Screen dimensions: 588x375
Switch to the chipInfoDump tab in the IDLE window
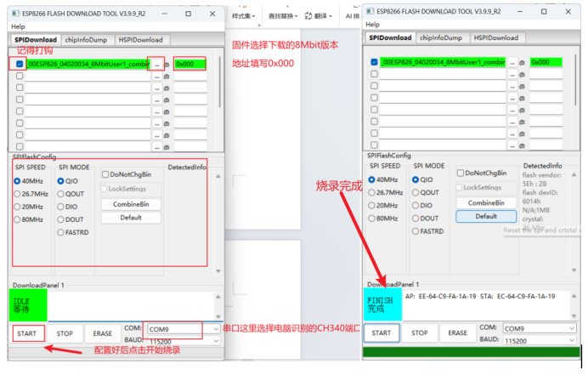[x=87, y=40]
